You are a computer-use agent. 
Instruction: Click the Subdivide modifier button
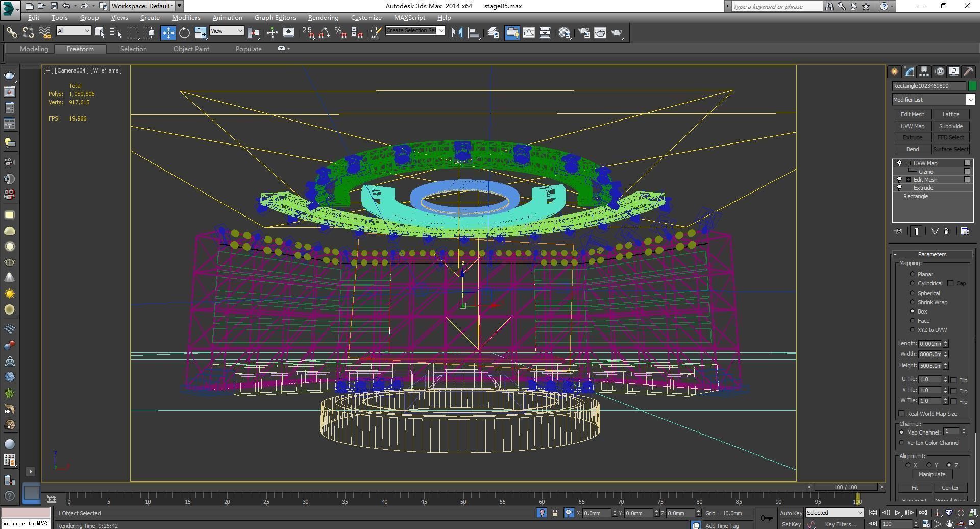coord(950,126)
